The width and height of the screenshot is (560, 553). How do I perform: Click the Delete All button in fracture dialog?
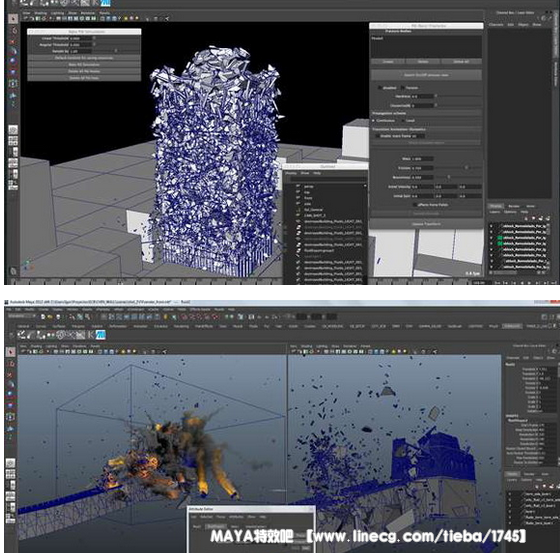(461, 62)
